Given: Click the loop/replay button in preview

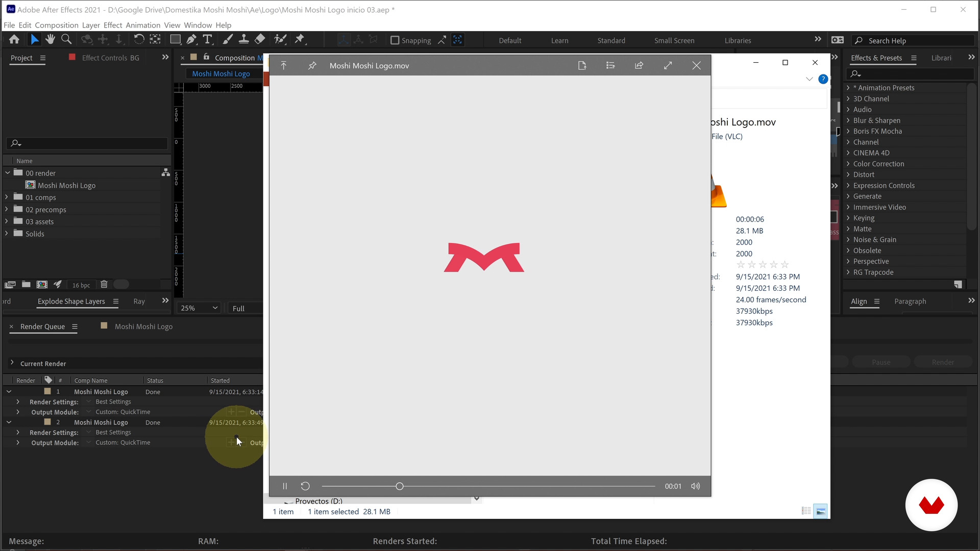Looking at the screenshot, I should click(305, 486).
